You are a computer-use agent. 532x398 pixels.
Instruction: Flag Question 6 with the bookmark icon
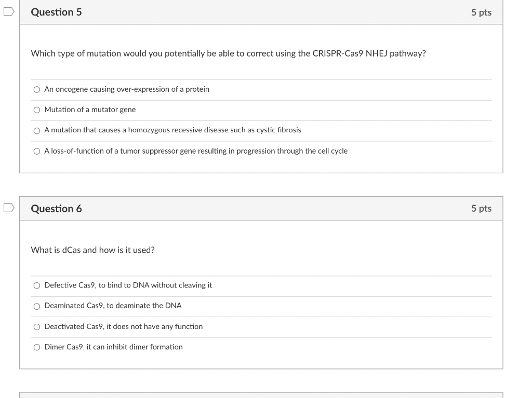[x=9, y=208]
